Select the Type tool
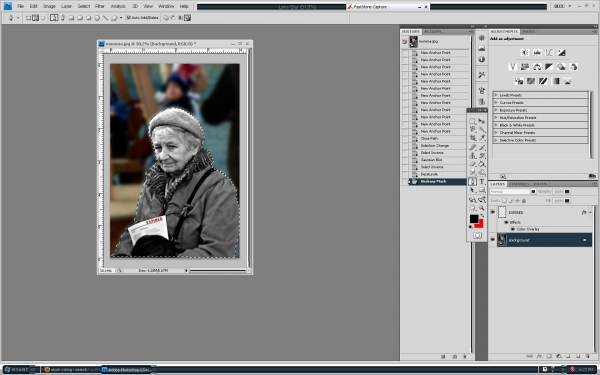This screenshot has height=375, width=600. click(x=482, y=182)
